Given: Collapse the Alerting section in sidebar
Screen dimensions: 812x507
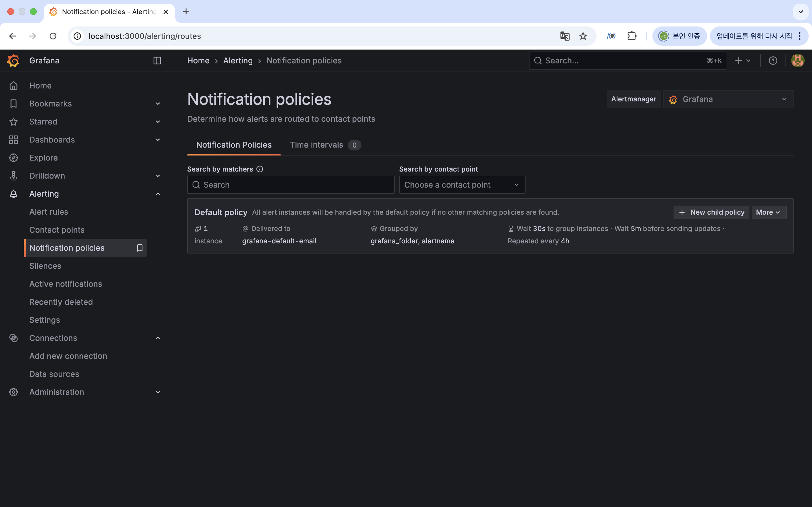Looking at the screenshot, I should 158,194.
